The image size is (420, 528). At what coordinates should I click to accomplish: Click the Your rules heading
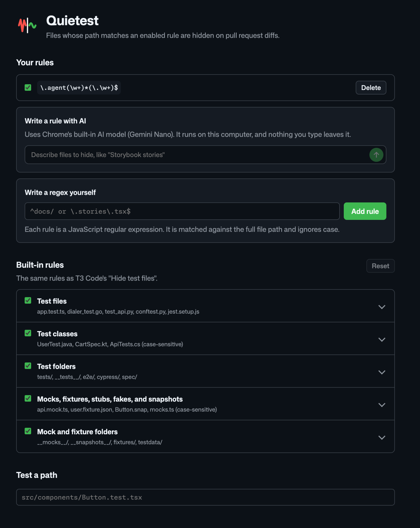point(35,63)
